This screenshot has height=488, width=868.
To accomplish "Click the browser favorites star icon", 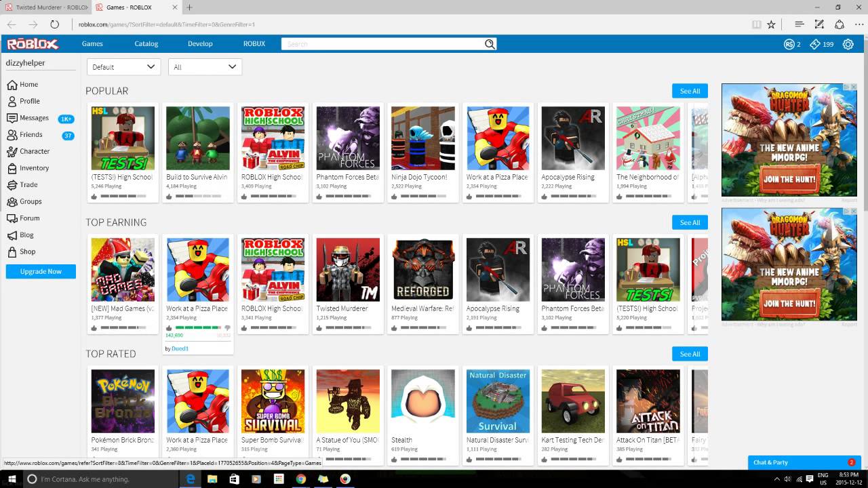I will [771, 24].
